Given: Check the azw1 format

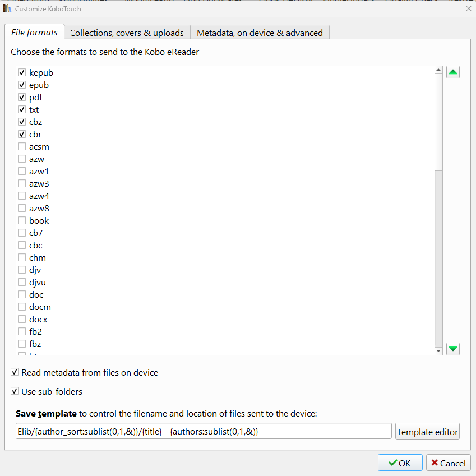Looking at the screenshot, I should coord(22,171).
